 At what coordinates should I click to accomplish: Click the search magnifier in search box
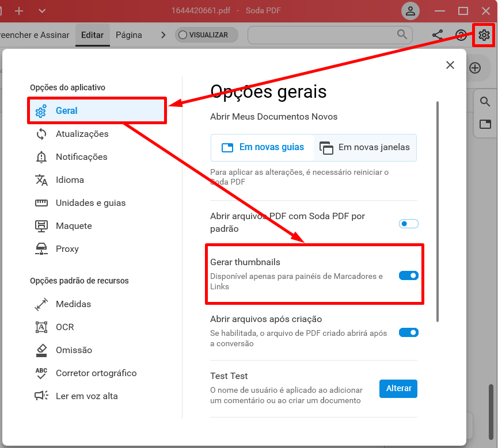402,35
